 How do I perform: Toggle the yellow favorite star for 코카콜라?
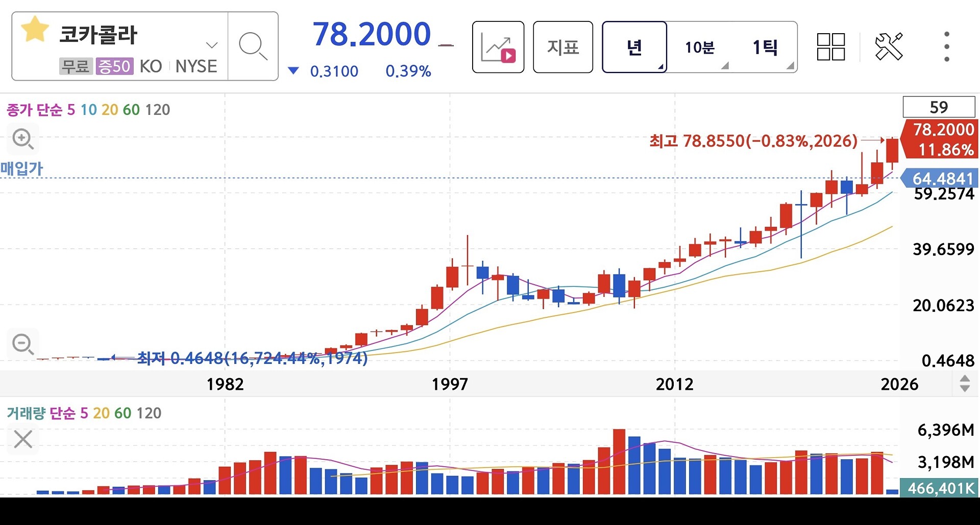35,29
